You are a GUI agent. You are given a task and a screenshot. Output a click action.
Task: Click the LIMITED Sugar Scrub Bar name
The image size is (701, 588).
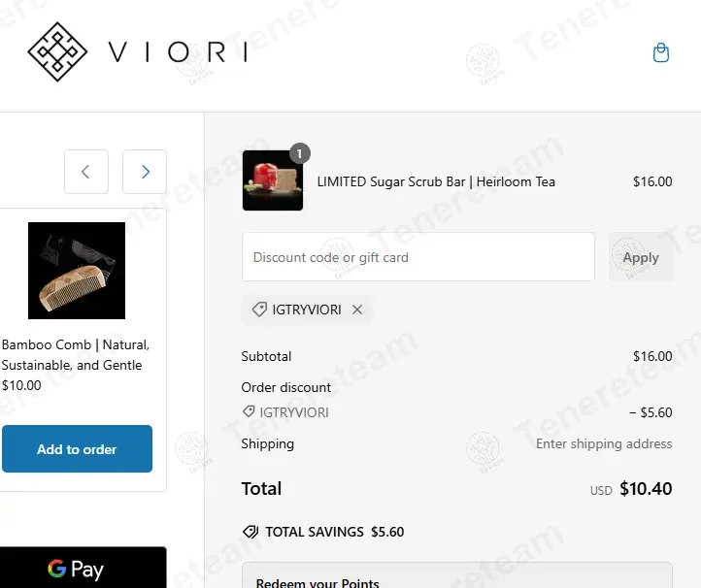[436, 181]
